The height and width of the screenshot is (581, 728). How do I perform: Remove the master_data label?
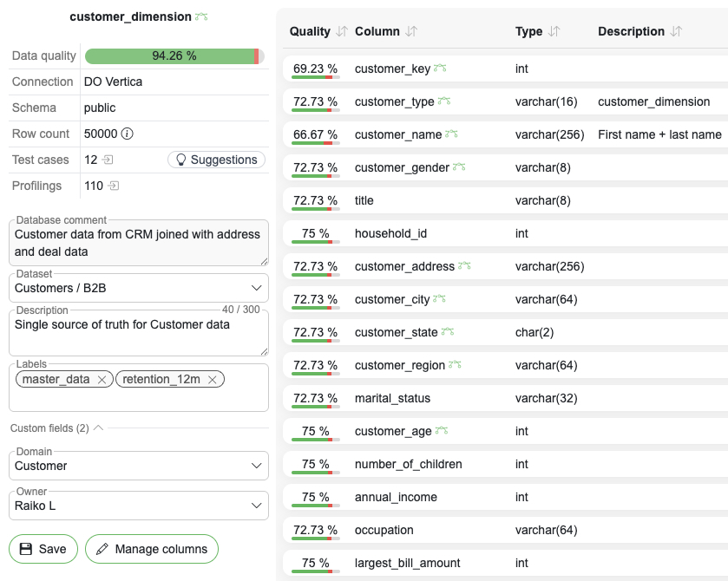click(102, 379)
